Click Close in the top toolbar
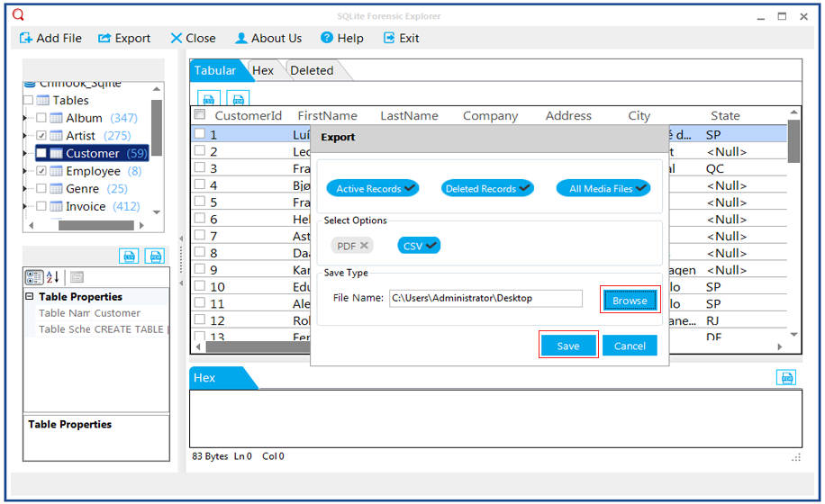The width and height of the screenshot is (825, 504). (193, 39)
